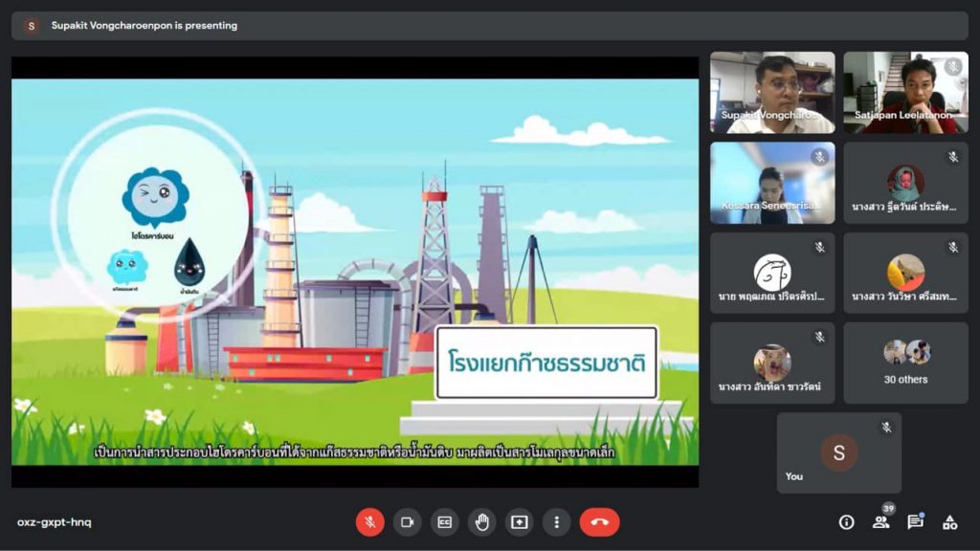Open the present screen icon

[x=518, y=522]
